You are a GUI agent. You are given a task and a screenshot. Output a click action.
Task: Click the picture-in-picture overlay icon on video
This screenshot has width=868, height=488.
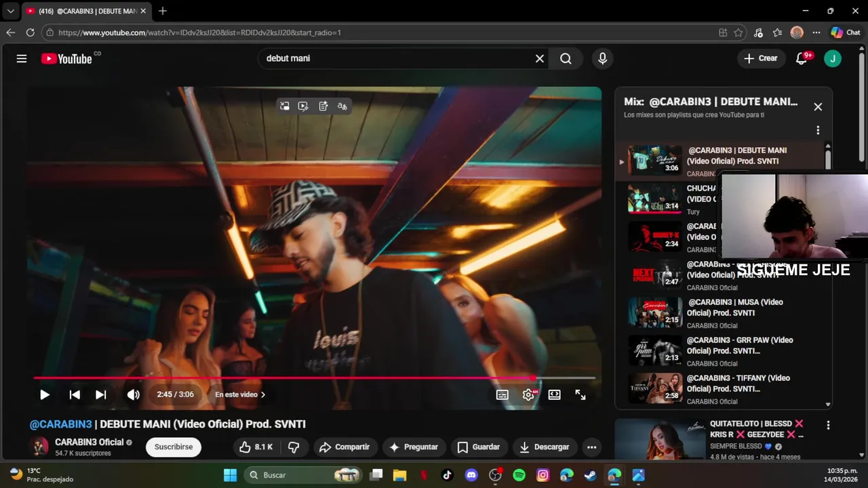click(285, 106)
